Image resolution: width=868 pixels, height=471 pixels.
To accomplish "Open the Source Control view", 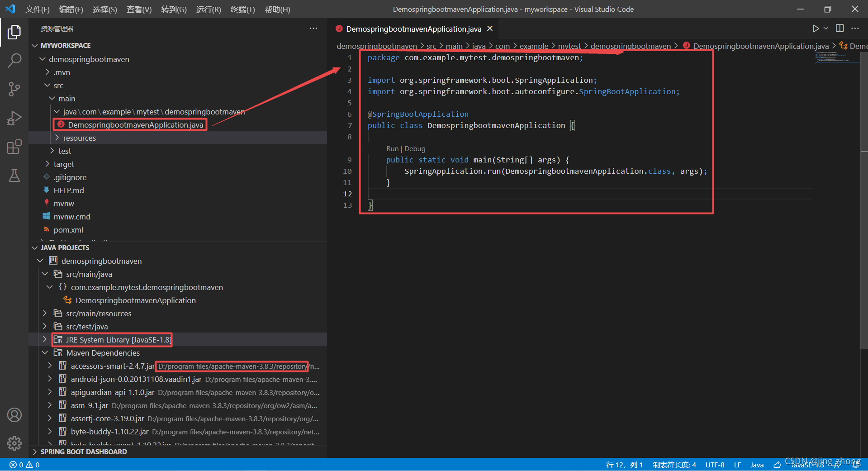I will coord(14,89).
